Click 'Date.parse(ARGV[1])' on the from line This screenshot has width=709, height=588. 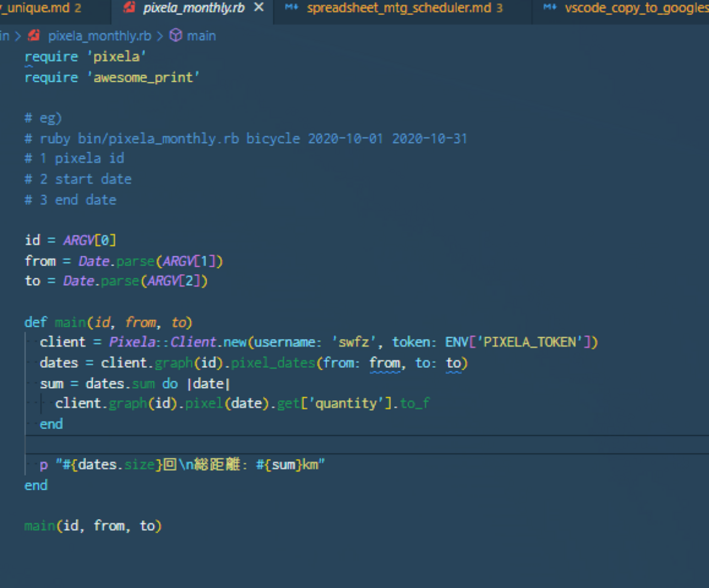point(151,261)
